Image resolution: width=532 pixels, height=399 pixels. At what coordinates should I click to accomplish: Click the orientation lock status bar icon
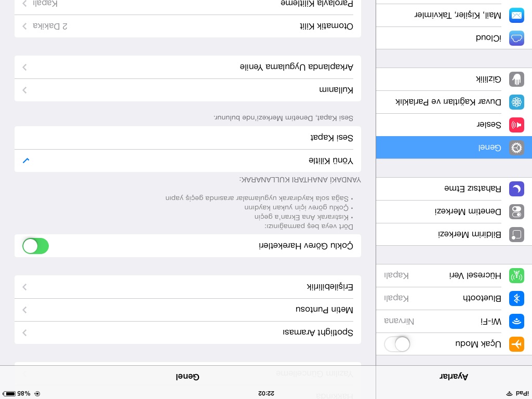[x=37, y=394]
